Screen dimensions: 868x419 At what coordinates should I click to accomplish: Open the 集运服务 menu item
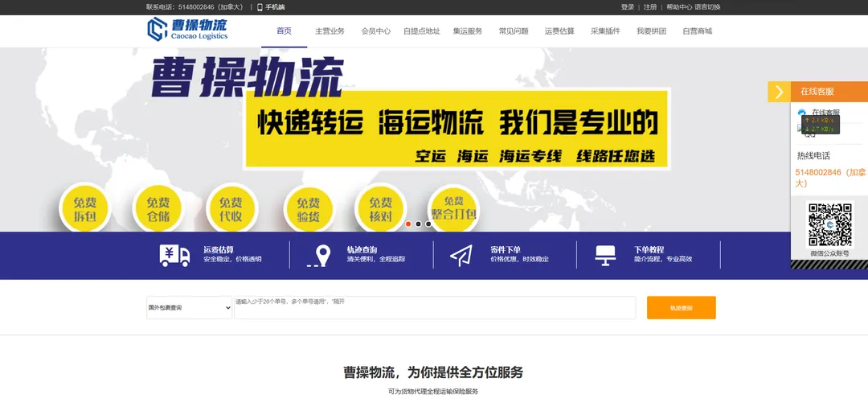click(468, 31)
